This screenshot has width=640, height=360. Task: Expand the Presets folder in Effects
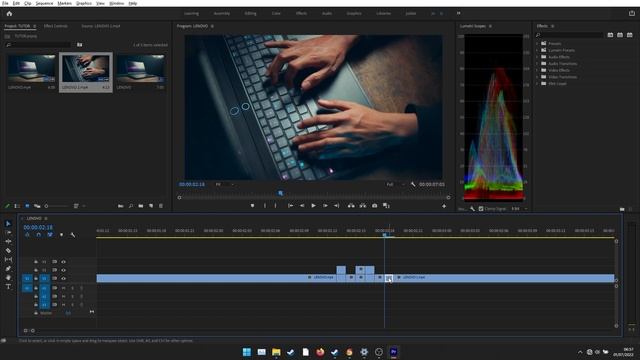pyautogui.click(x=538, y=43)
